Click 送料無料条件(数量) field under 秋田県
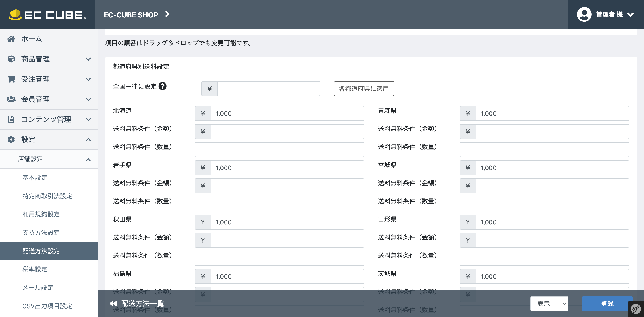This screenshot has height=317, width=644. coord(280,258)
